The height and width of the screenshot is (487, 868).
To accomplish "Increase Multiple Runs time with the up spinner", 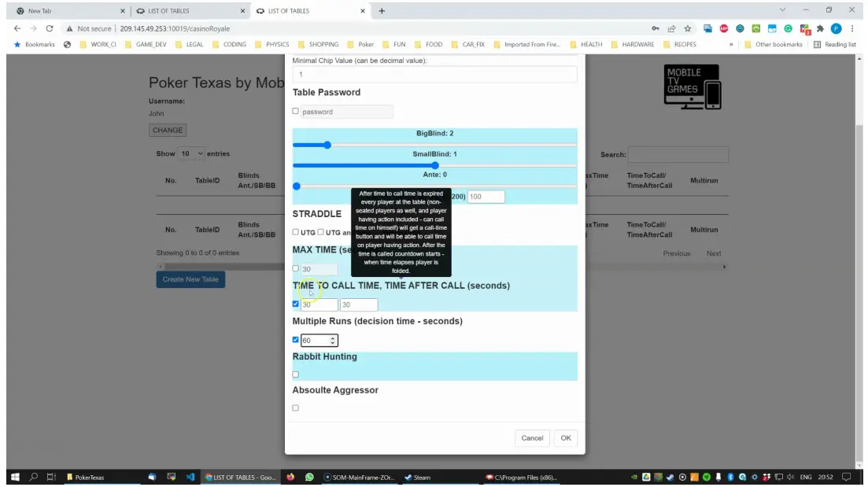I will tap(333, 338).
